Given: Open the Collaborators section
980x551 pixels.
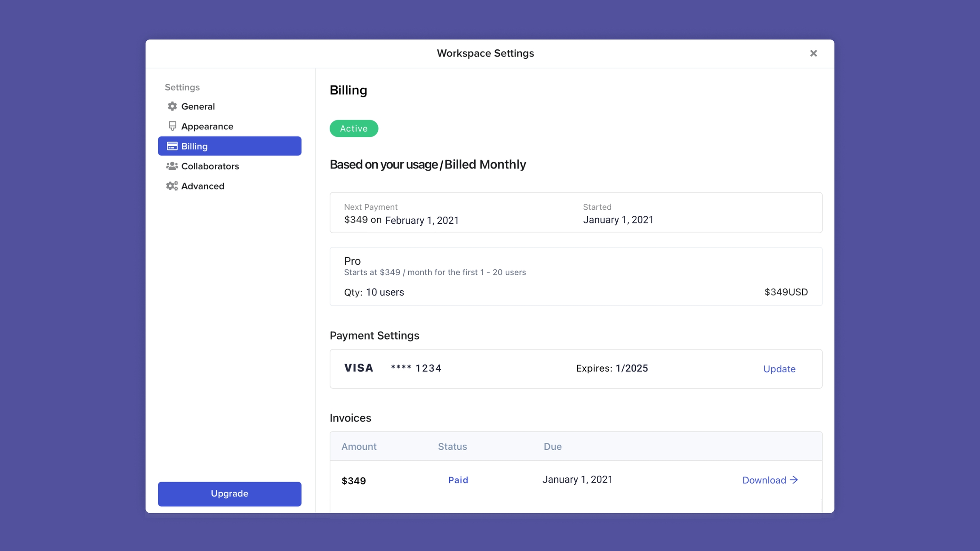Looking at the screenshot, I should point(210,166).
